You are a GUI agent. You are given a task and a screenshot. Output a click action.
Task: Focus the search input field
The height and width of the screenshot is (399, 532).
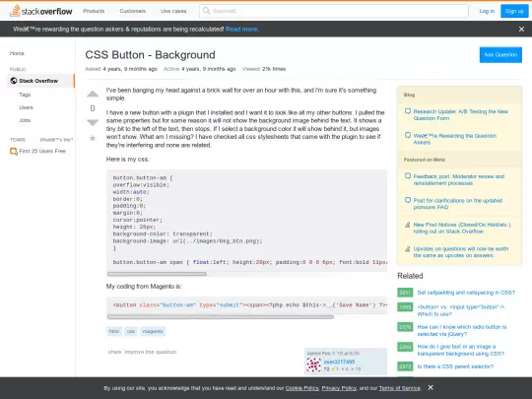click(x=334, y=11)
